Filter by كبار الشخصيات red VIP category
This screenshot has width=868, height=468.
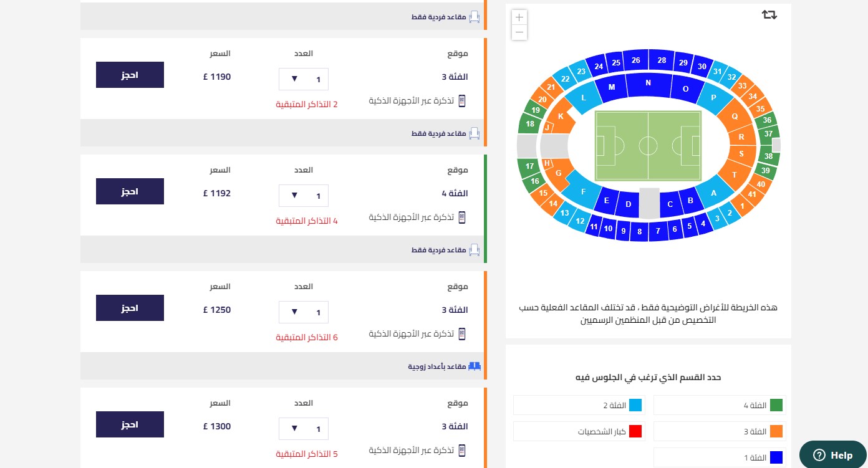click(x=579, y=431)
